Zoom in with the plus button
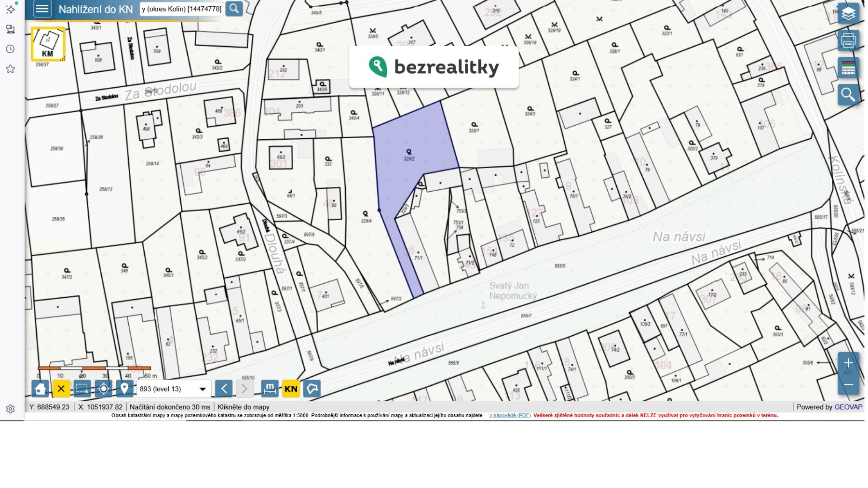Image resolution: width=868 pixels, height=488 pixels. pyautogui.click(x=848, y=363)
